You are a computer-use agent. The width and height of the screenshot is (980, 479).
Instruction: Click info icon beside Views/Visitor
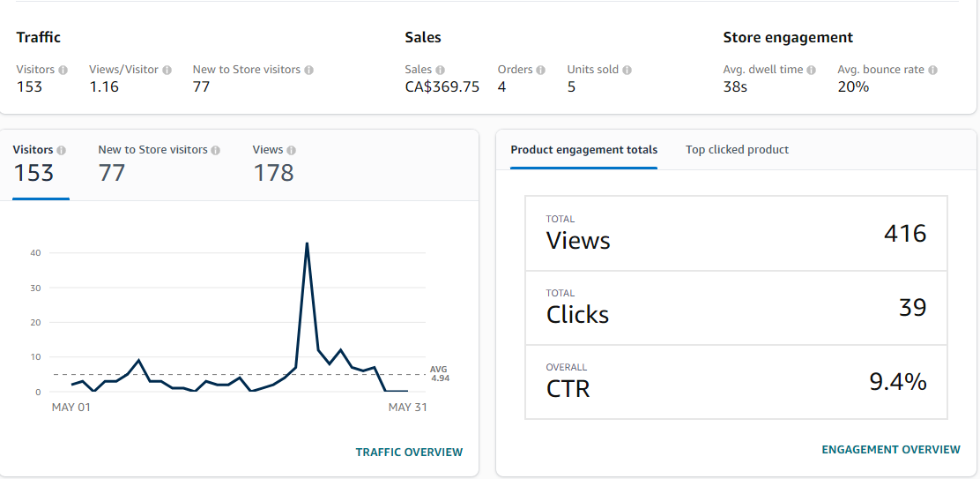[x=167, y=70]
